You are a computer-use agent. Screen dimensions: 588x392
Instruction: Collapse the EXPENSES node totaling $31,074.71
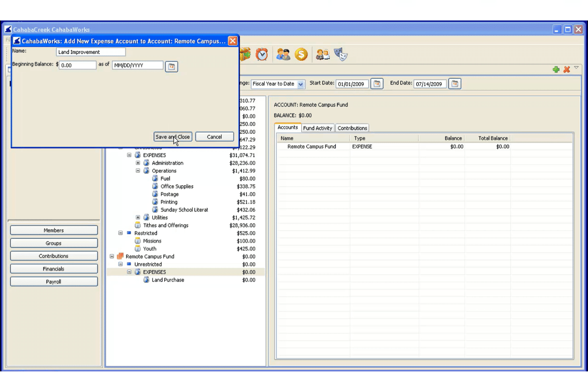[x=129, y=155]
